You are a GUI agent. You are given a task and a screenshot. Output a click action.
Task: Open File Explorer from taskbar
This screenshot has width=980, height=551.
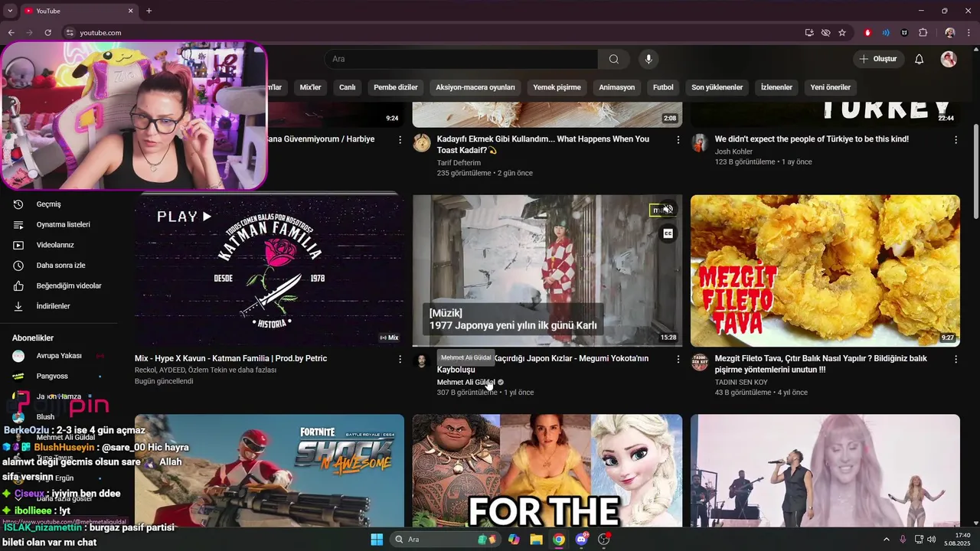(x=536, y=540)
